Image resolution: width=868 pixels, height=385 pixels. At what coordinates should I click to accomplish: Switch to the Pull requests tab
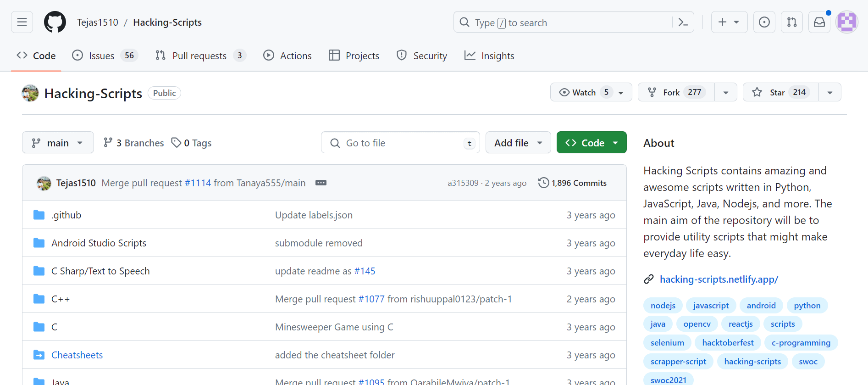pos(201,56)
